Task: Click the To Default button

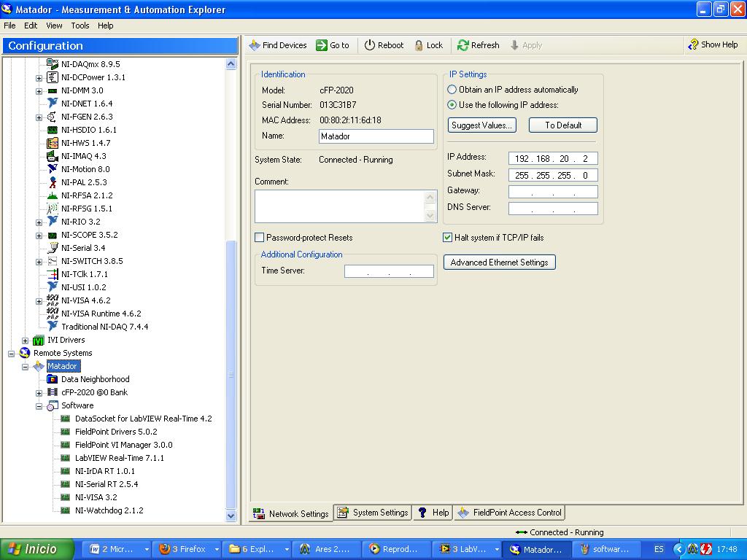Action: pos(562,125)
